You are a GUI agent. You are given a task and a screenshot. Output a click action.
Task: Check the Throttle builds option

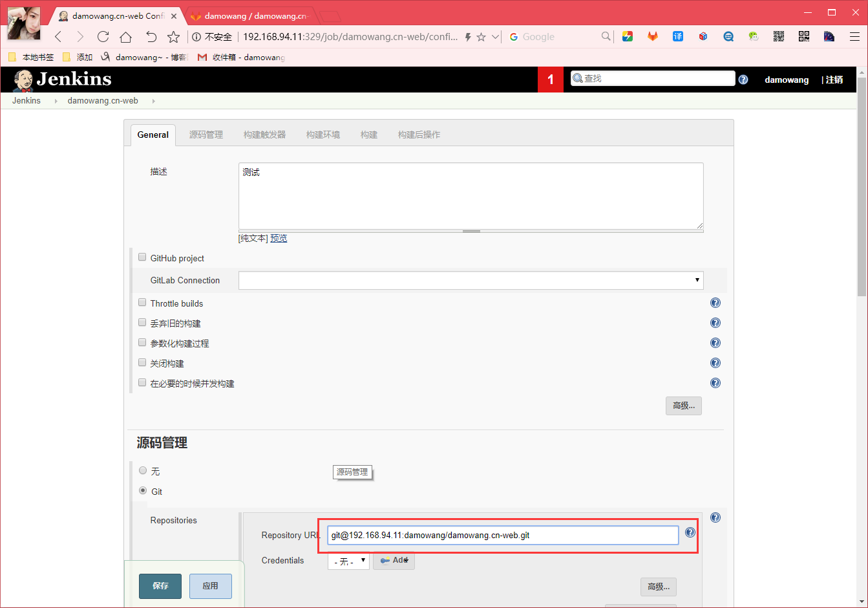142,302
